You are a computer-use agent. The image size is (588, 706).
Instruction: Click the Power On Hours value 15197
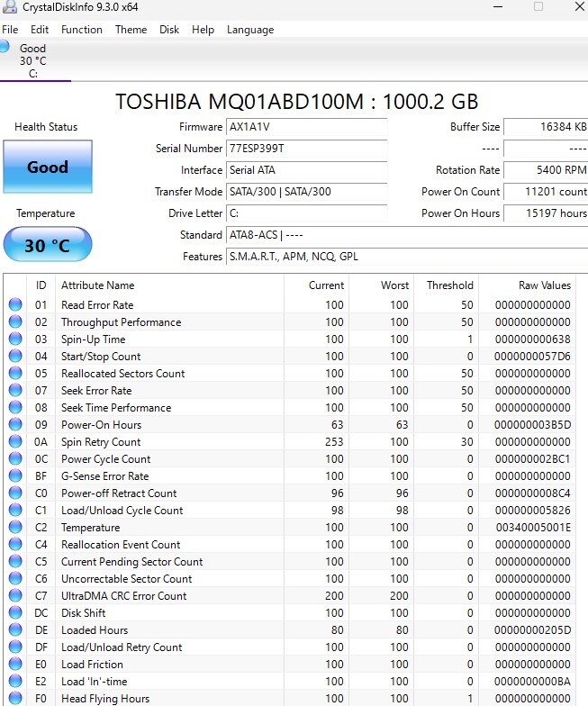(x=546, y=213)
